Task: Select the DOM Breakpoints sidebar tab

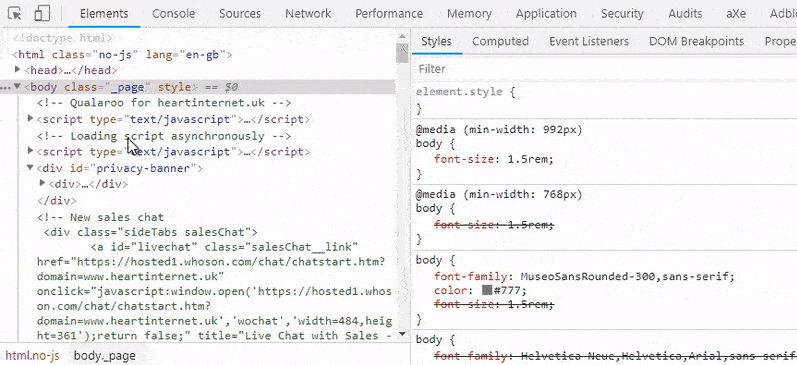Action: 696,41
